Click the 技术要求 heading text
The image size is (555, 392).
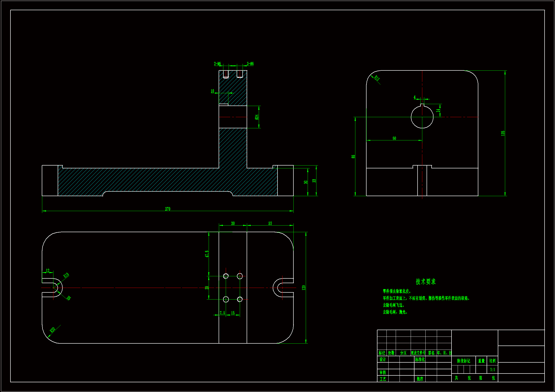tap(425, 282)
